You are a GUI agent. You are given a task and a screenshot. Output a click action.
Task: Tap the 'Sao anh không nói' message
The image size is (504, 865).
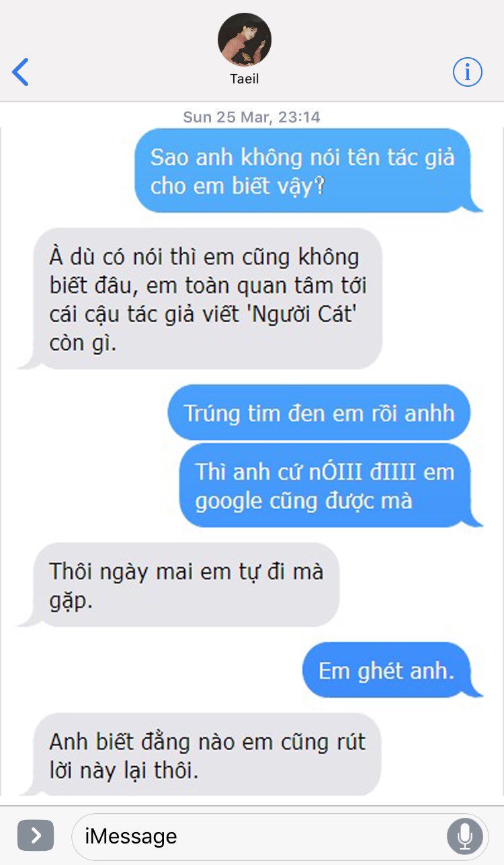click(x=308, y=171)
